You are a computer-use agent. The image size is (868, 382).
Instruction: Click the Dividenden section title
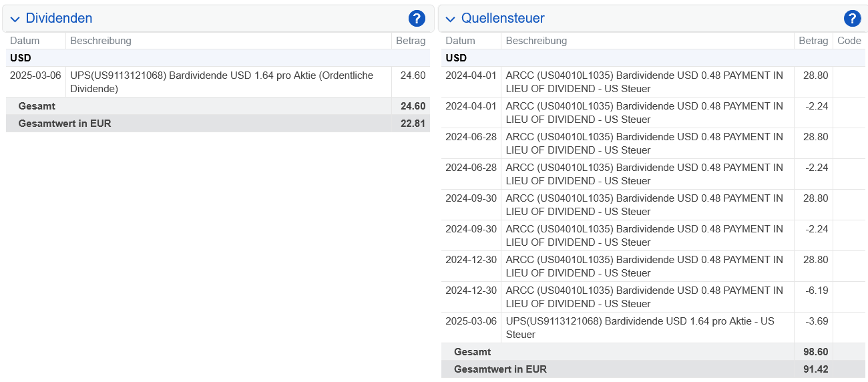click(x=59, y=19)
